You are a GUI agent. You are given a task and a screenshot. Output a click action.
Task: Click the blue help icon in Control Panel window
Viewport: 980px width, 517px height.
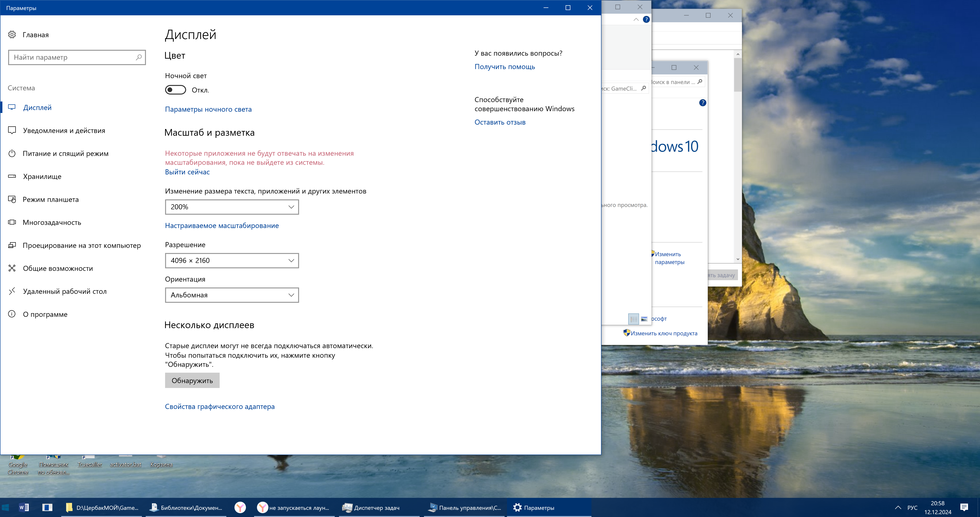pos(702,103)
